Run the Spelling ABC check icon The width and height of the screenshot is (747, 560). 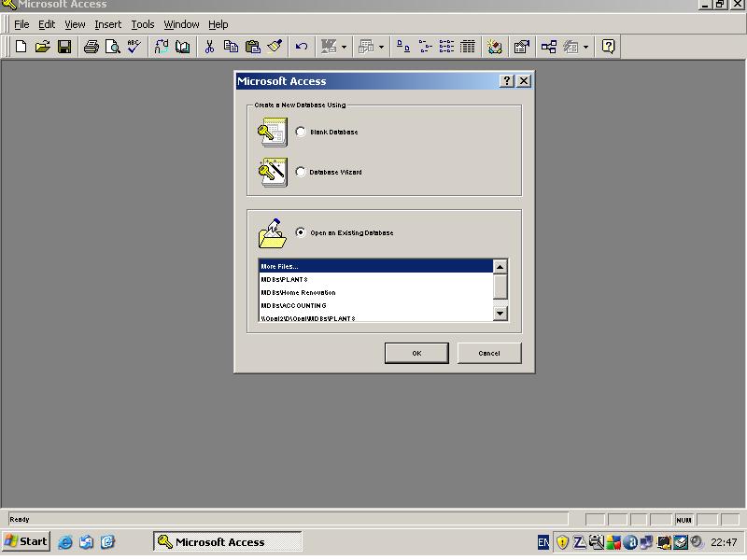134,47
